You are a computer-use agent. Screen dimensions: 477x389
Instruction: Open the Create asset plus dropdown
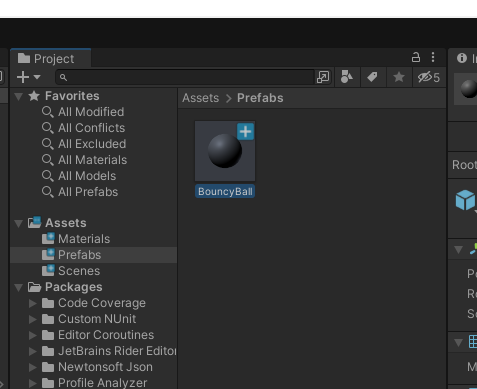(29, 77)
